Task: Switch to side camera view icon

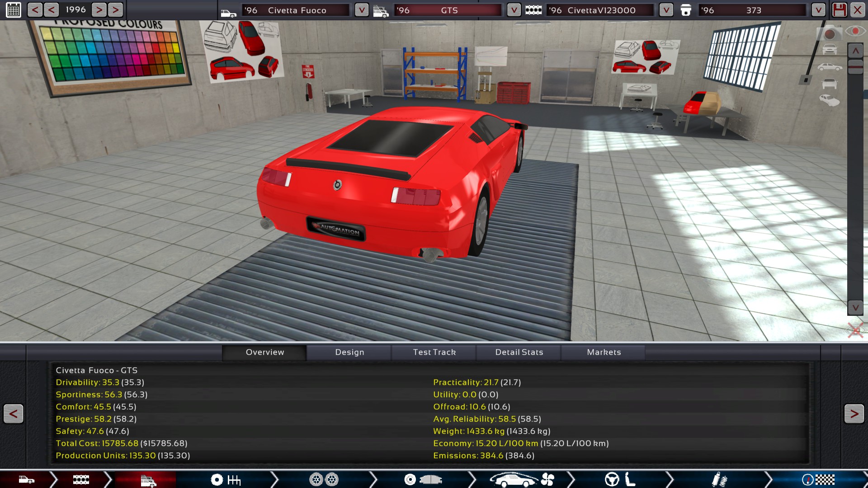Action: [x=830, y=67]
